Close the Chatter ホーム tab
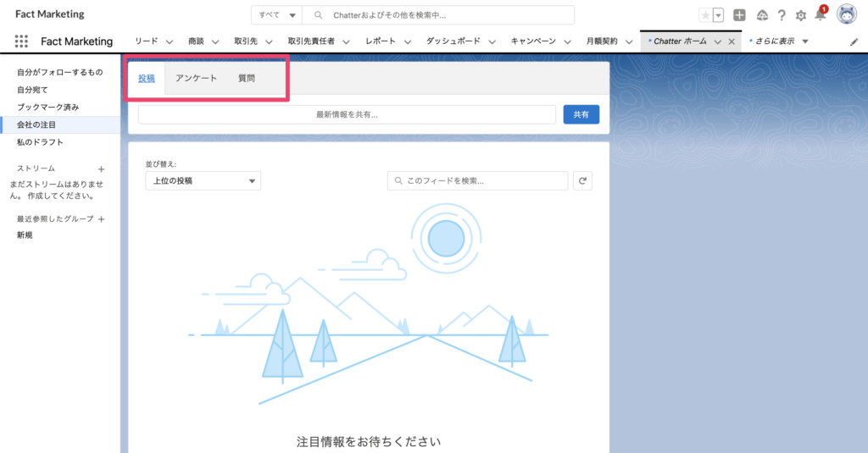The width and height of the screenshot is (868, 453). pos(732,41)
